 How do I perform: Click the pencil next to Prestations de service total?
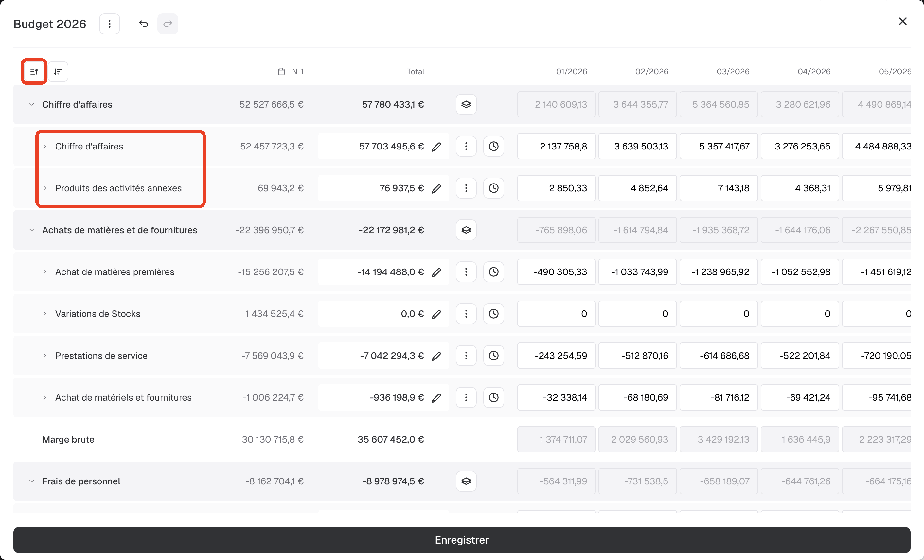pos(436,356)
